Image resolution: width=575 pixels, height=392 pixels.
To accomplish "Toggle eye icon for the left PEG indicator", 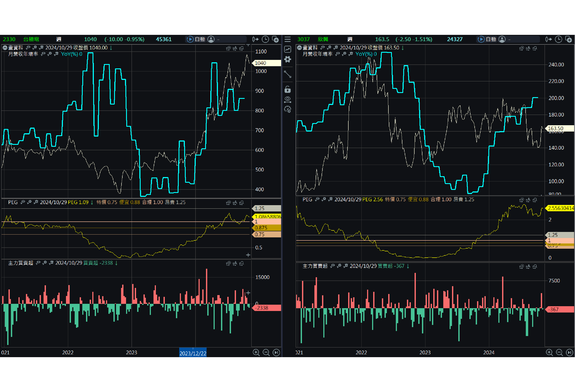I will (x=23, y=202).
